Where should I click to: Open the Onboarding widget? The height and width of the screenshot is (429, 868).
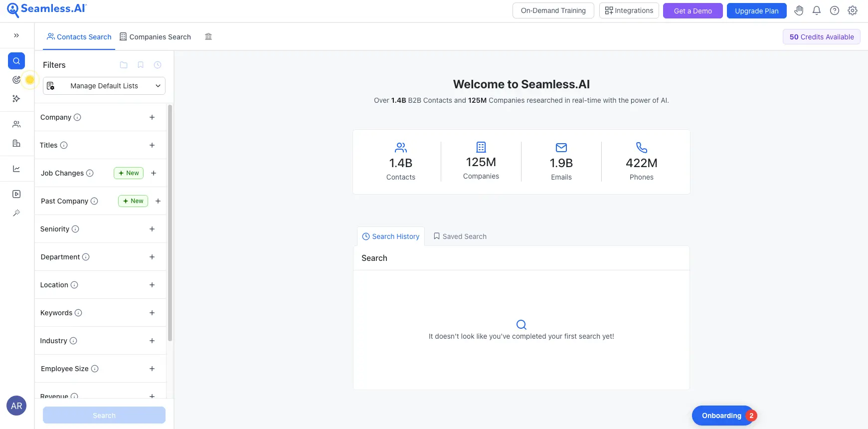[721, 416]
